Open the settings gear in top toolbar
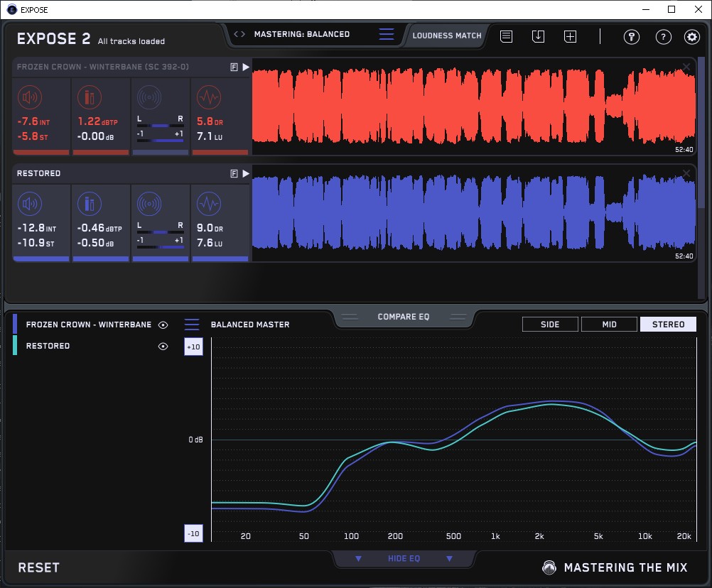The height and width of the screenshot is (588, 712). coord(691,37)
